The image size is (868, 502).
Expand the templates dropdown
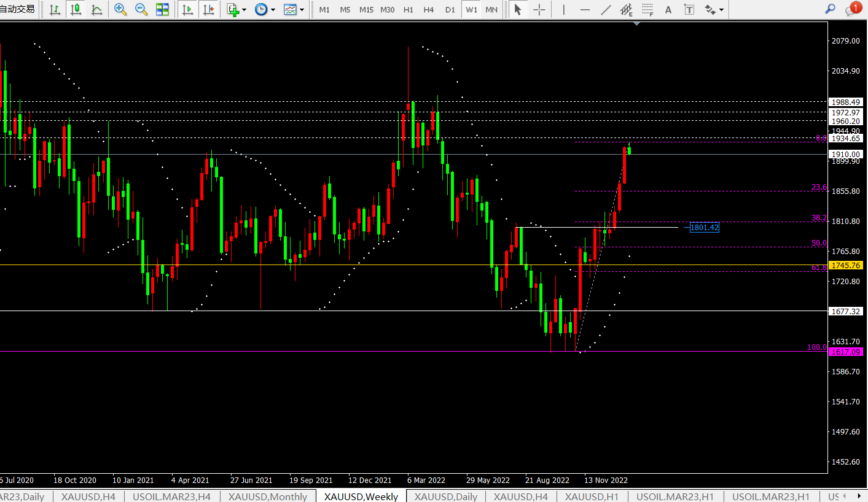302,10
